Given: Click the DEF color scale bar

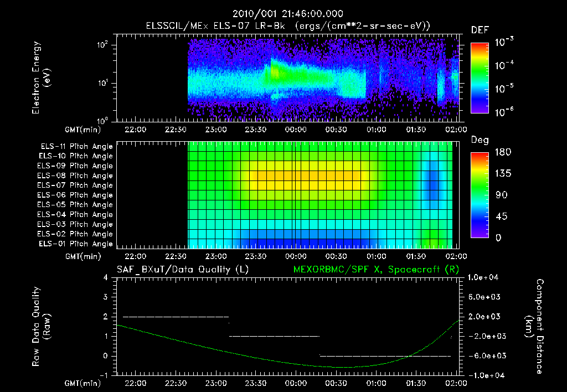Looking at the screenshot, I should [480, 78].
